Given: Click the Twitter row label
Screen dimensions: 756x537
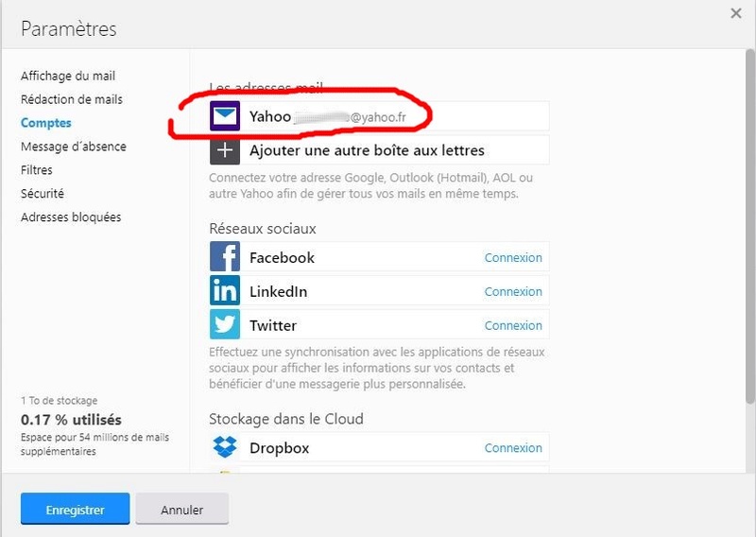Looking at the screenshot, I should tap(273, 325).
